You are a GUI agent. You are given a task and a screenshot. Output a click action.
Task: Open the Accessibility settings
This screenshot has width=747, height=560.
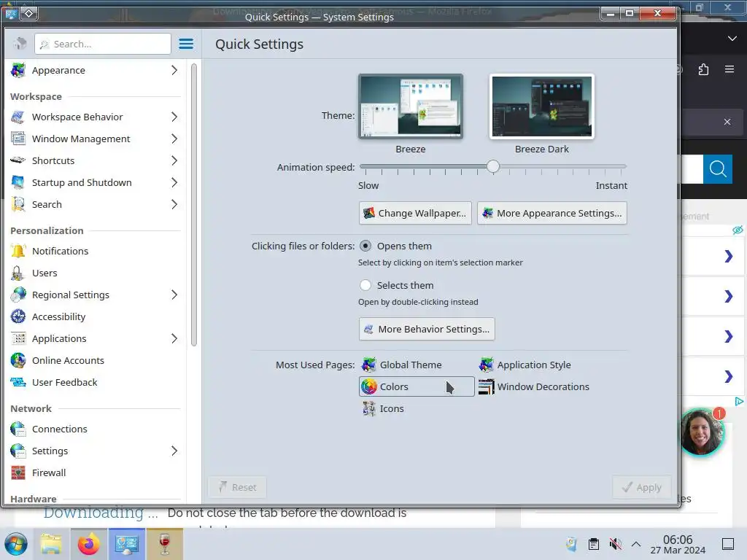click(95, 316)
